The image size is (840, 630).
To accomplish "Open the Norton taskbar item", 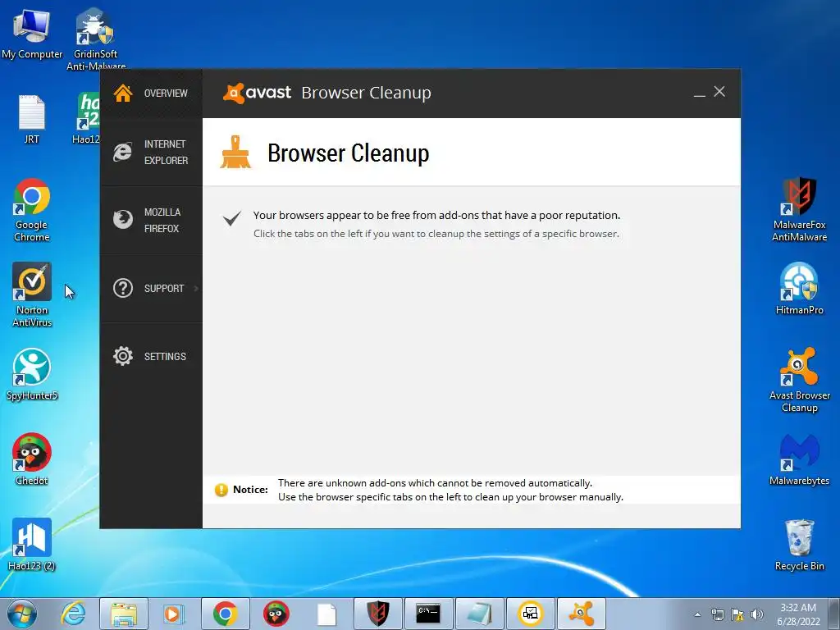I will point(531,614).
